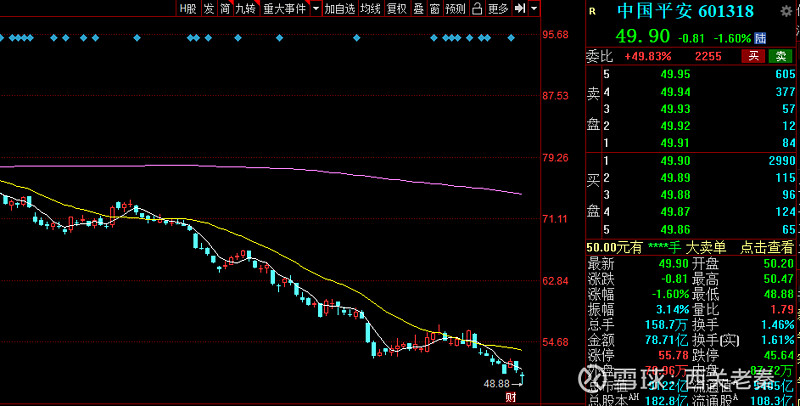Image resolution: width=800 pixels, height=406 pixels.
Task: Click the 振幅 value 3.14%
Action: [x=672, y=309]
